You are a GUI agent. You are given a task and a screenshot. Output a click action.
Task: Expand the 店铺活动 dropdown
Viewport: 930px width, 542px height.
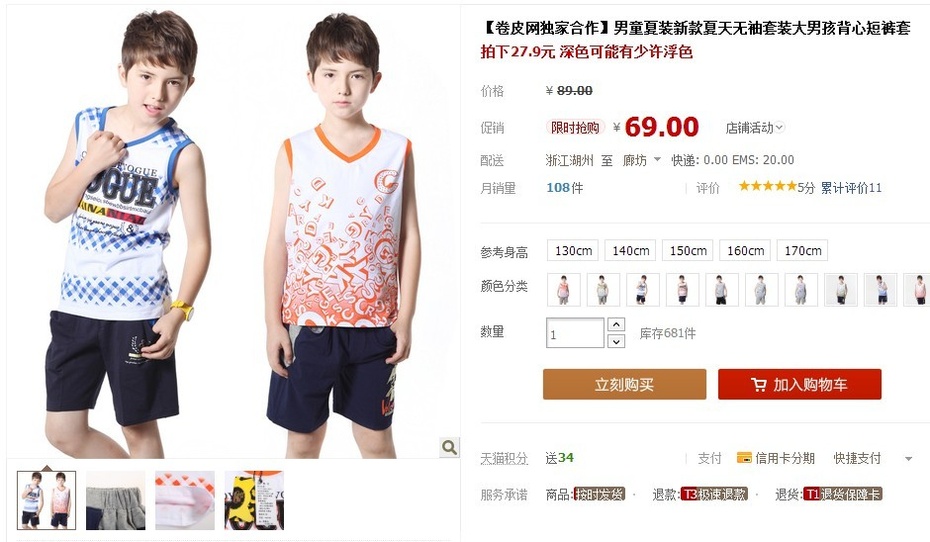[x=754, y=127]
